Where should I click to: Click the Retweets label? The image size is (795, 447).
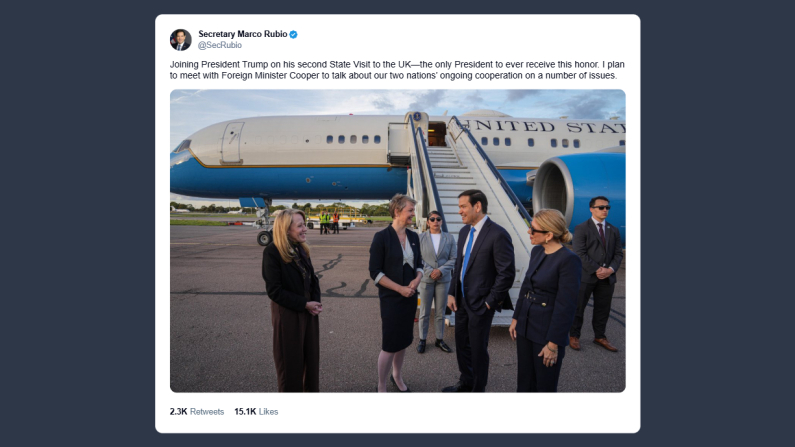click(x=207, y=411)
